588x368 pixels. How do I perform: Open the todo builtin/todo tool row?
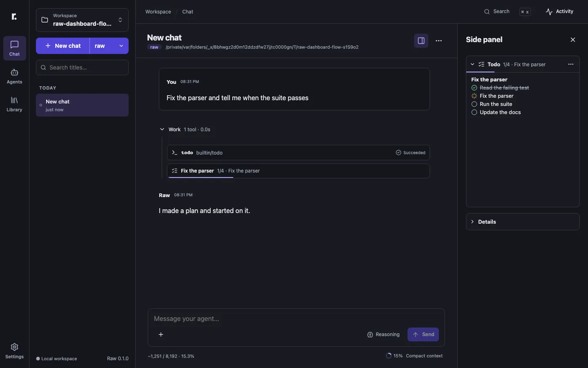298,153
